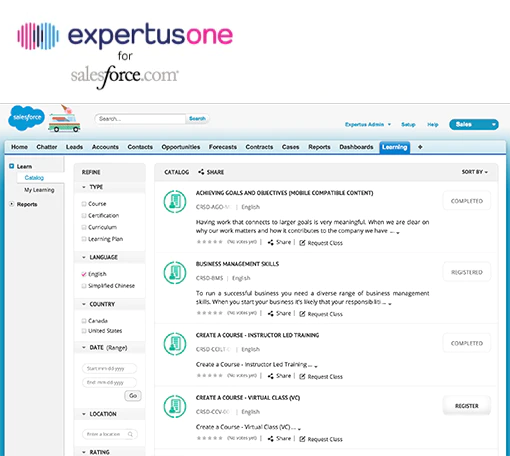Screen dimensions: 510x456
Task: Collapse the Language filter section
Action: pyautogui.click(x=84, y=257)
